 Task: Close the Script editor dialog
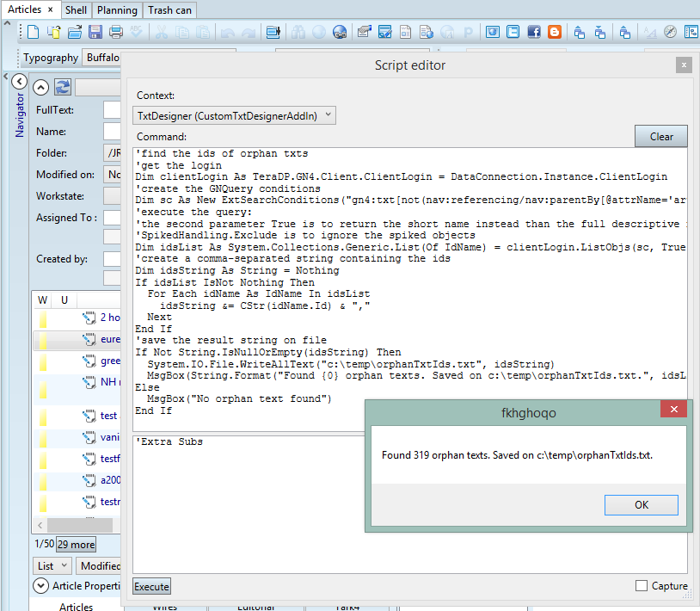pyautogui.click(x=684, y=65)
